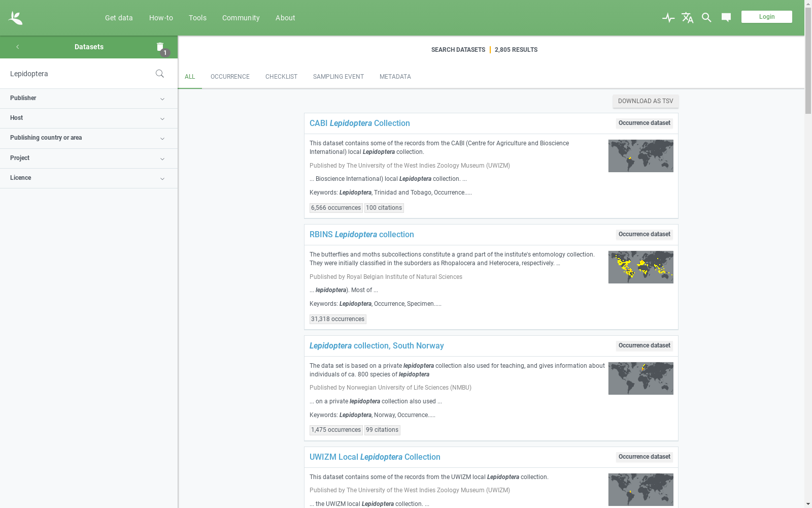812x508 pixels.
Task: Click the scrollbar down arrow
Action: [808, 504]
